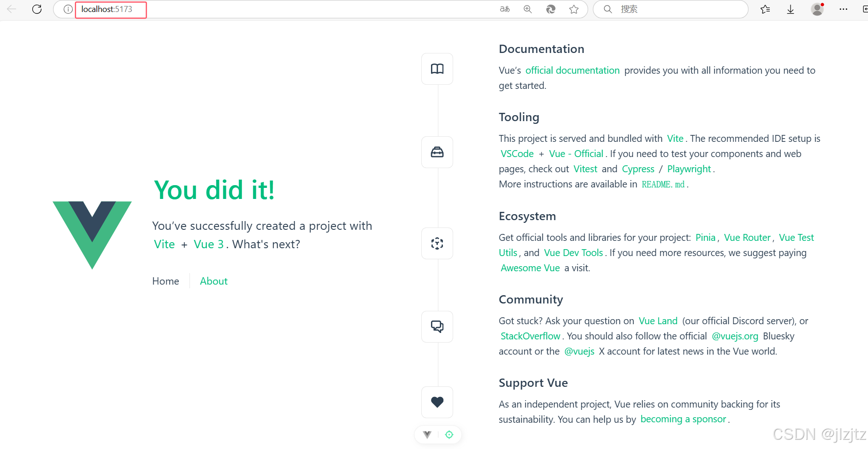This screenshot has width=868, height=449.
Task: Click the Documentation heading
Action: (x=542, y=49)
